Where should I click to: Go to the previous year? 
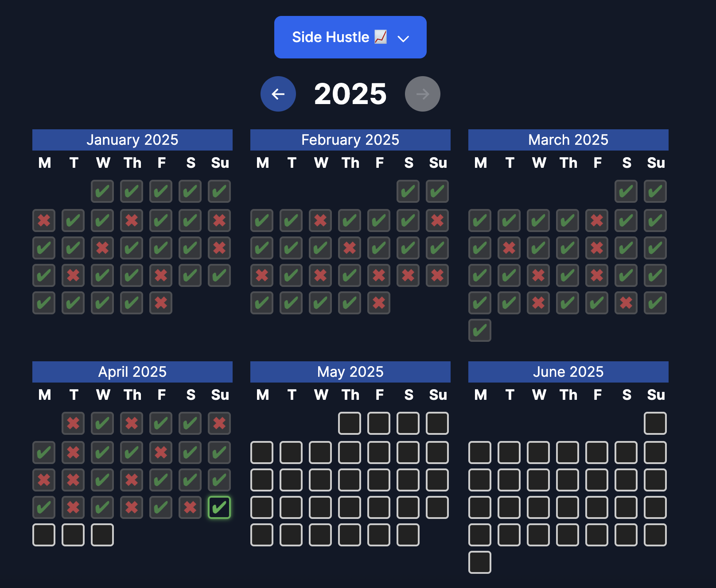pos(278,94)
